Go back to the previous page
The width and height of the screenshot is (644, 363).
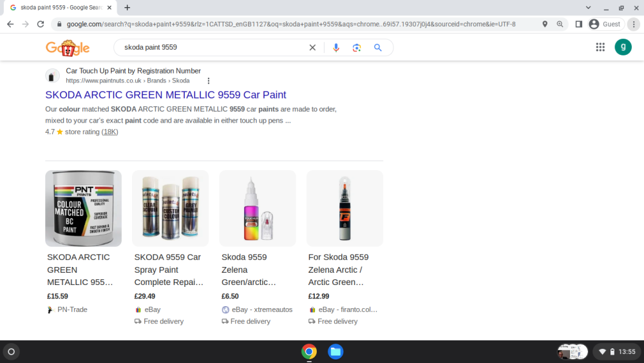[x=10, y=25]
